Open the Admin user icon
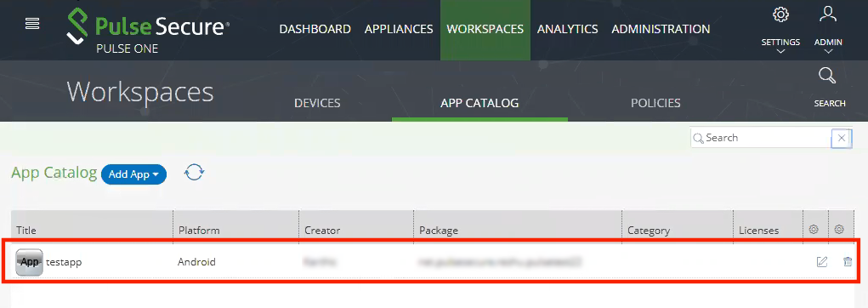 point(828,14)
